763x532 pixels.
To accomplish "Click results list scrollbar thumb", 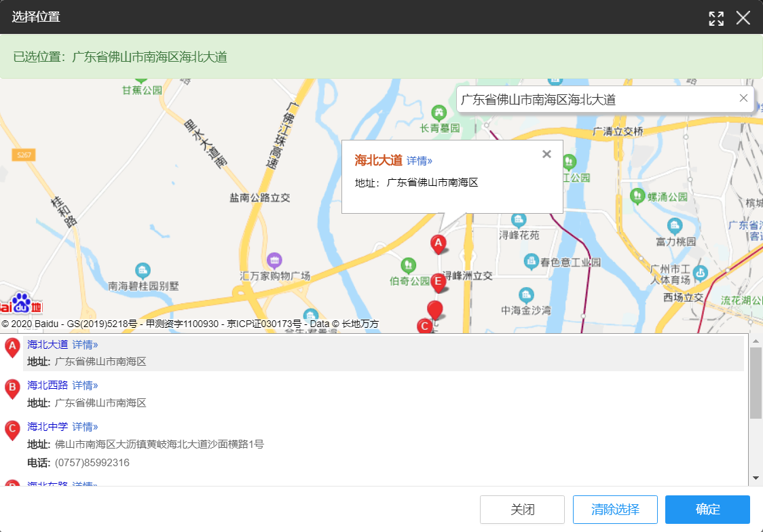I will click(x=756, y=383).
